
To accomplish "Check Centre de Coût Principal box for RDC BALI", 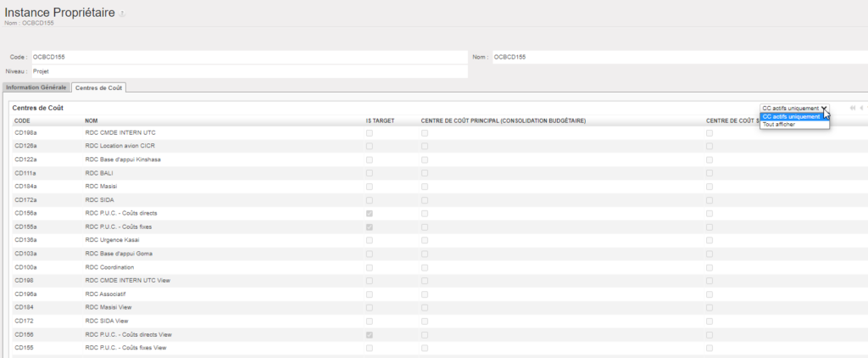I will coord(425,173).
